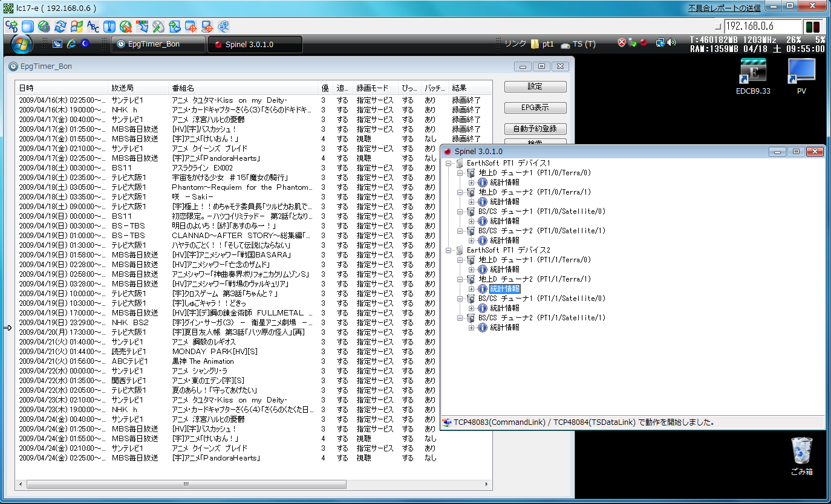This screenshot has height=504, width=831.
Task: Tick the small checkbox beside the 192.168.0.6 field
Action: click(x=717, y=27)
